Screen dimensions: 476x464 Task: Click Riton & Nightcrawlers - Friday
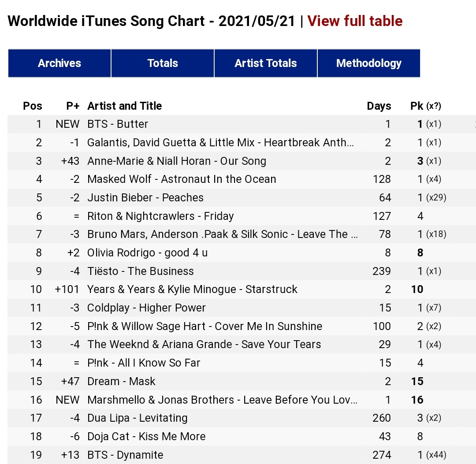click(160, 216)
